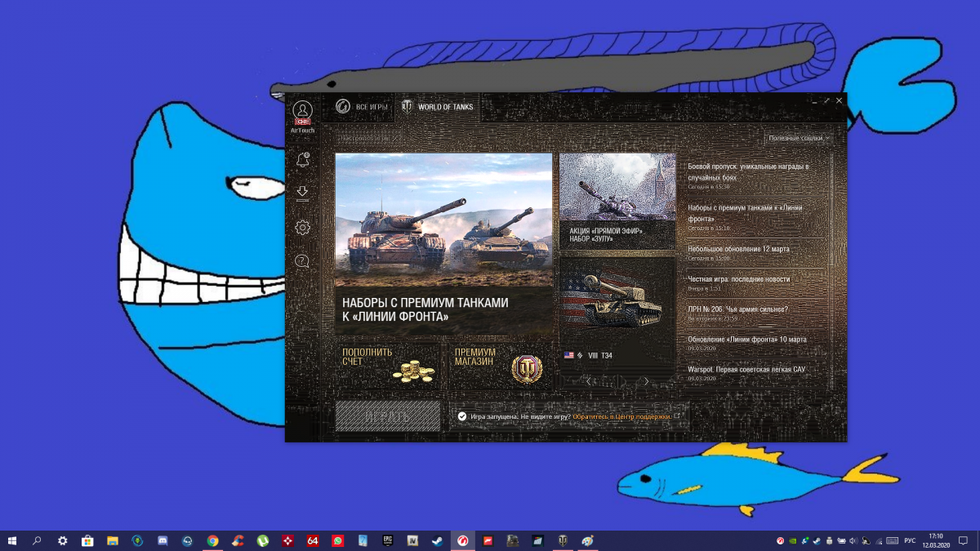The height and width of the screenshot is (551, 980).
Task: Open uTorrent from the taskbar
Action: (x=263, y=540)
